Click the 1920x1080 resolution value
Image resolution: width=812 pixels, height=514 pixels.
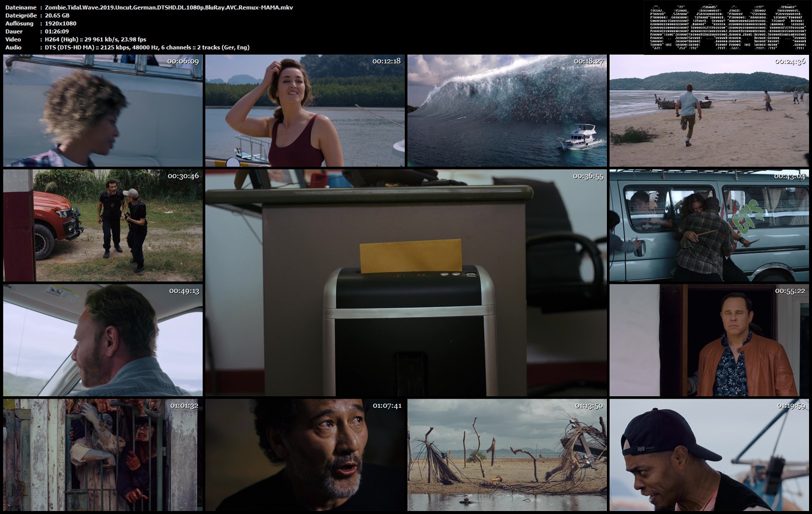tap(60, 23)
